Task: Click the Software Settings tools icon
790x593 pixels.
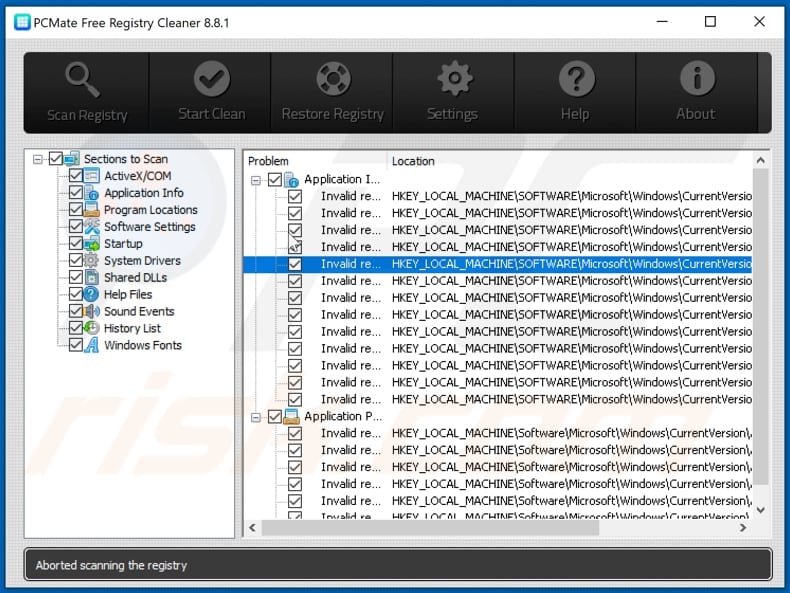Action: (x=92, y=227)
